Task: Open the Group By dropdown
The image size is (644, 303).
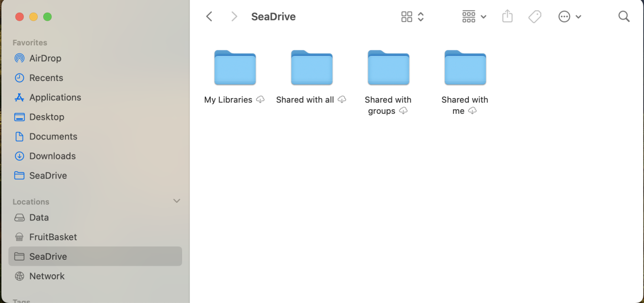Action: pyautogui.click(x=474, y=17)
